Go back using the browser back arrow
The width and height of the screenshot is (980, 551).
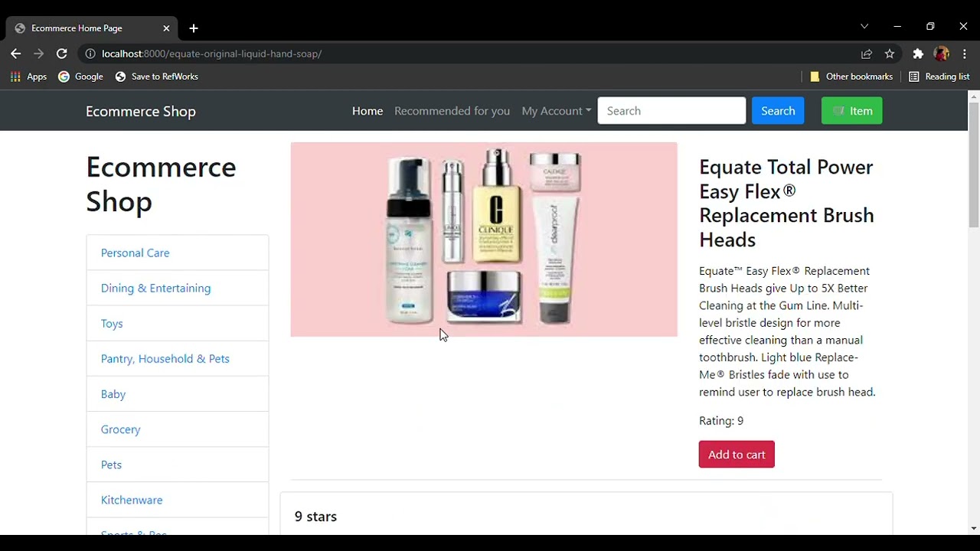pyautogui.click(x=15, y=54)
